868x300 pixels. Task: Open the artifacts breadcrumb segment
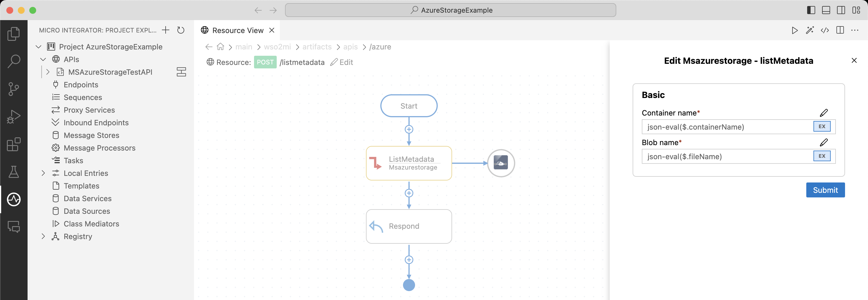[x=317, y=47]
